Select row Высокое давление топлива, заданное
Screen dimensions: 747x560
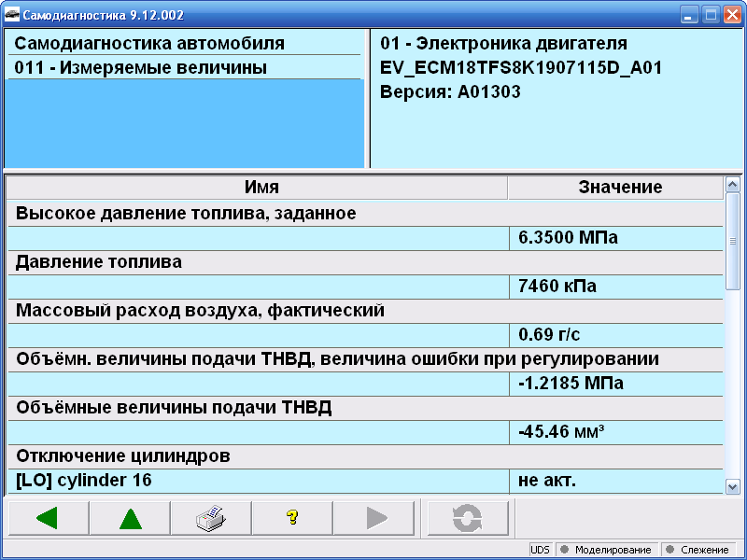click(365, 214)
